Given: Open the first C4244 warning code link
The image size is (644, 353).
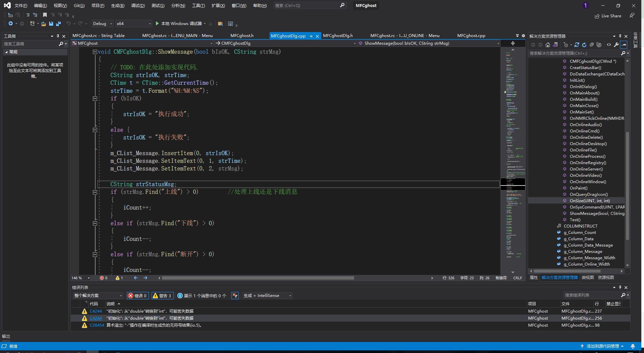Looking at the screenshot, I should point(96,311).
